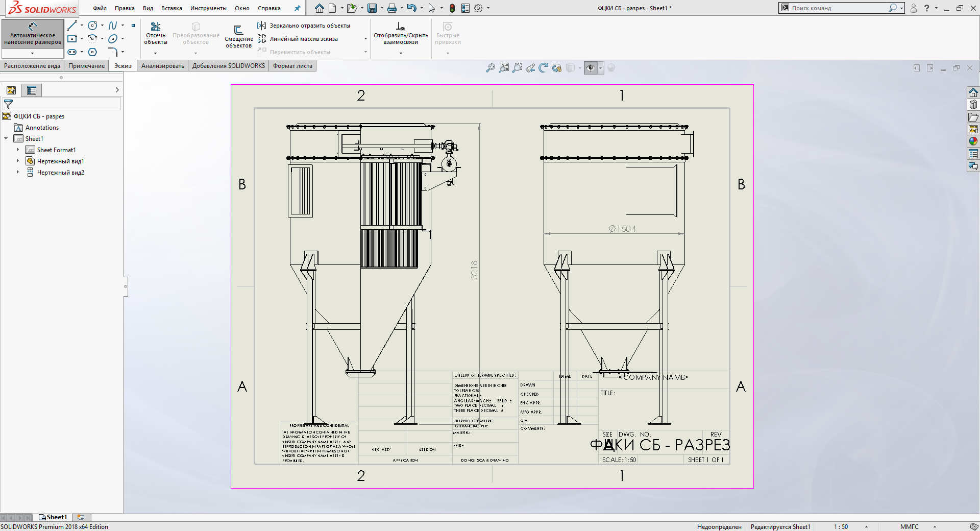The width and height of the screenshot is (980, 531).
Task: Click the Save floppy disk icon
Action: click(x=372, y=8)
